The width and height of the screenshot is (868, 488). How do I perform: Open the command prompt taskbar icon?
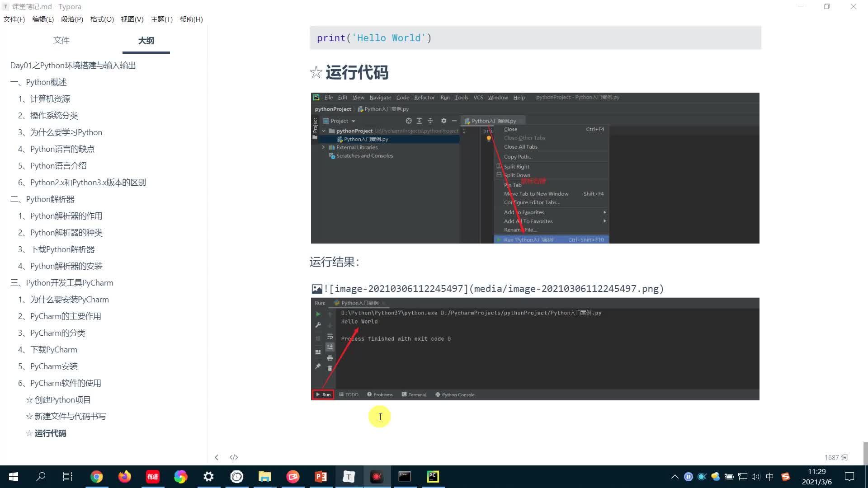[405, 477]
